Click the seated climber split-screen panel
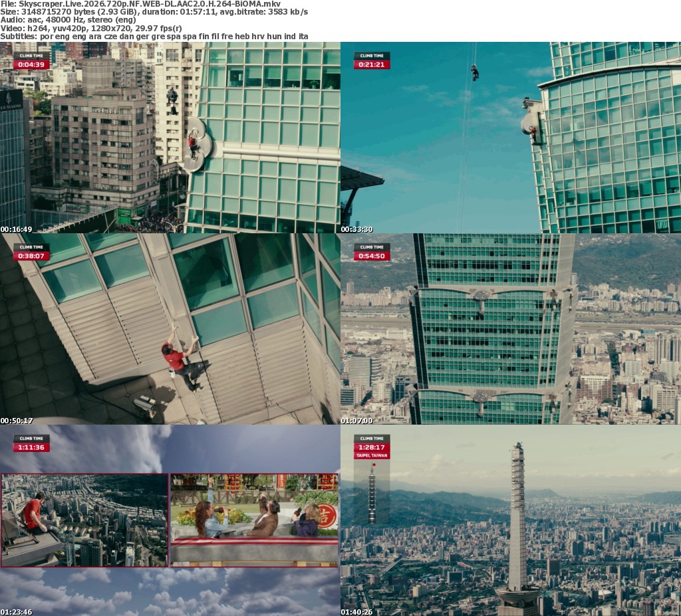The height and width of the screenshot is (616, 681). (x=84, y=520)
